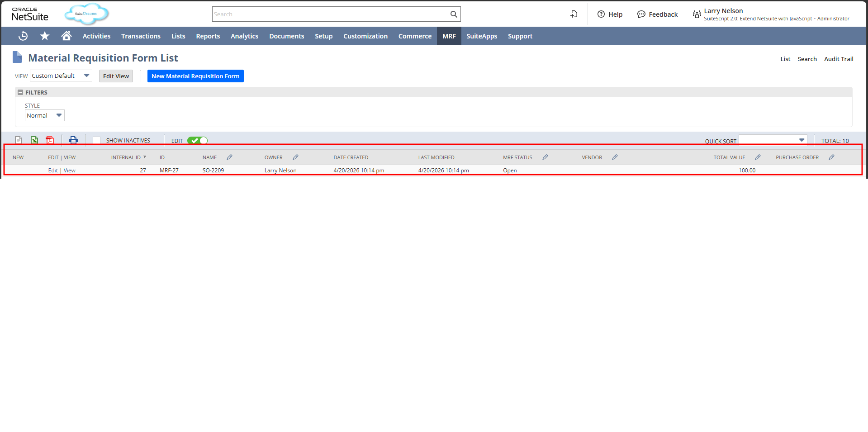Image resolution: width=868 pixels, height=432 pixels.
Task: Collapse the FILTERS section
Action: point(20,92)
